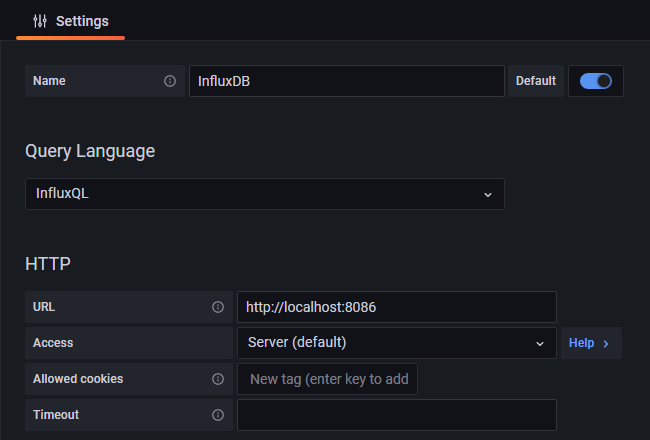The image size is (650, 440).
Task: Show the Name field info tooltip icon
Action: (x=170, y=81)
